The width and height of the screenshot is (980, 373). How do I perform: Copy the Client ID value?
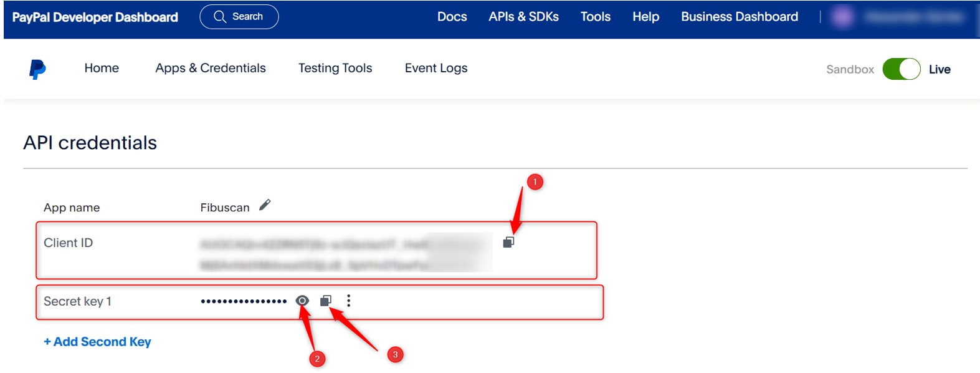click(508, 242)
